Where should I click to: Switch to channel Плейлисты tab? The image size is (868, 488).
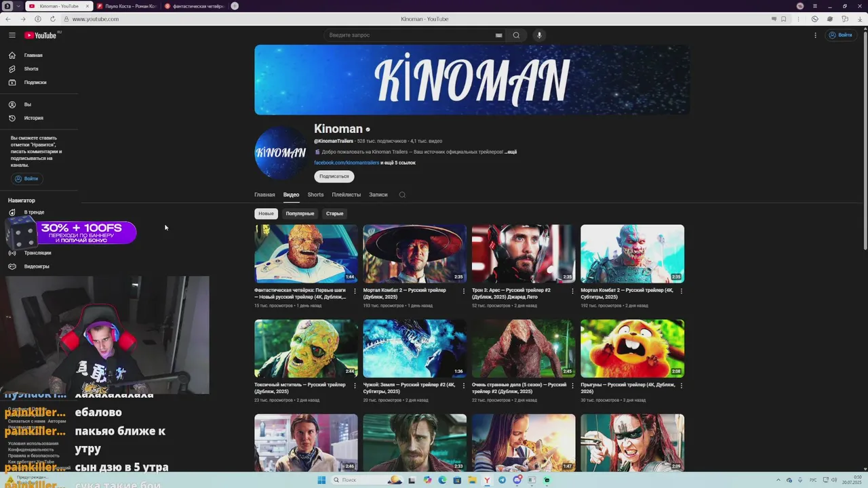coord(347,195)
